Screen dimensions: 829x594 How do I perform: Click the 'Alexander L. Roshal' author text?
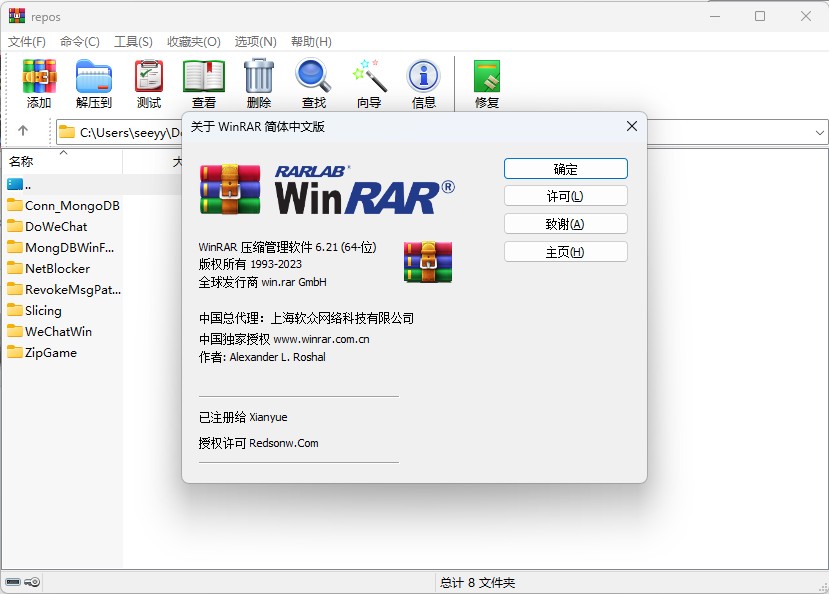pos(278,357)
